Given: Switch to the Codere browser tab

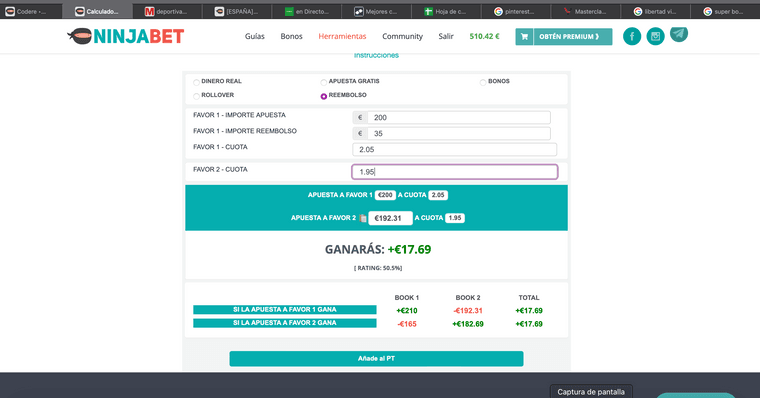Looking at the screenshot, I should (x=31, y=11).
